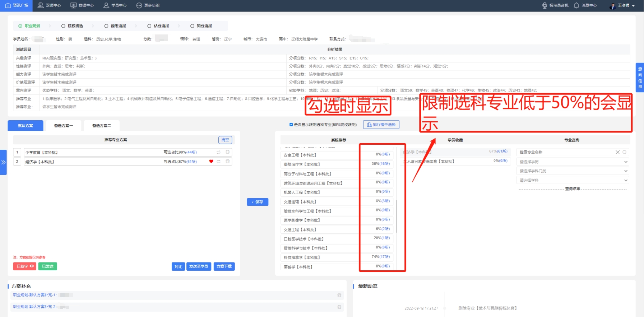Click swap icon on 经济学 row

(218, 162)
